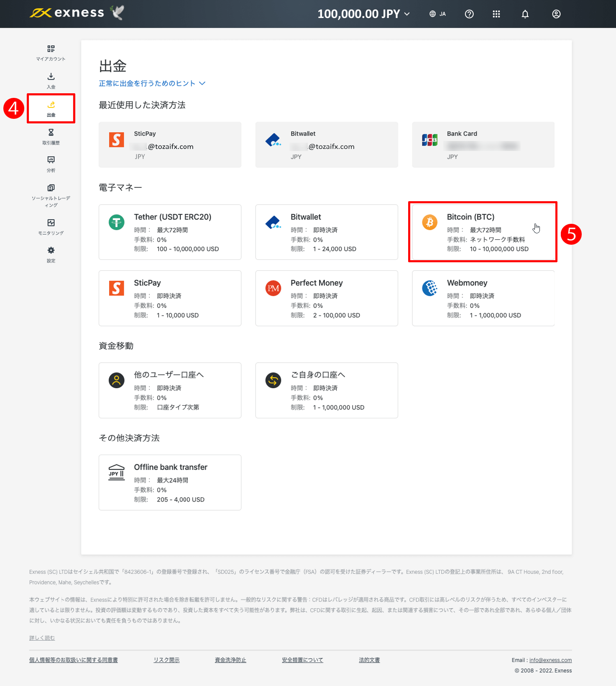Click Offline bank 205 - 4,000 USD limit
Viewport: 616px width, 686px height.
[181, 499]
